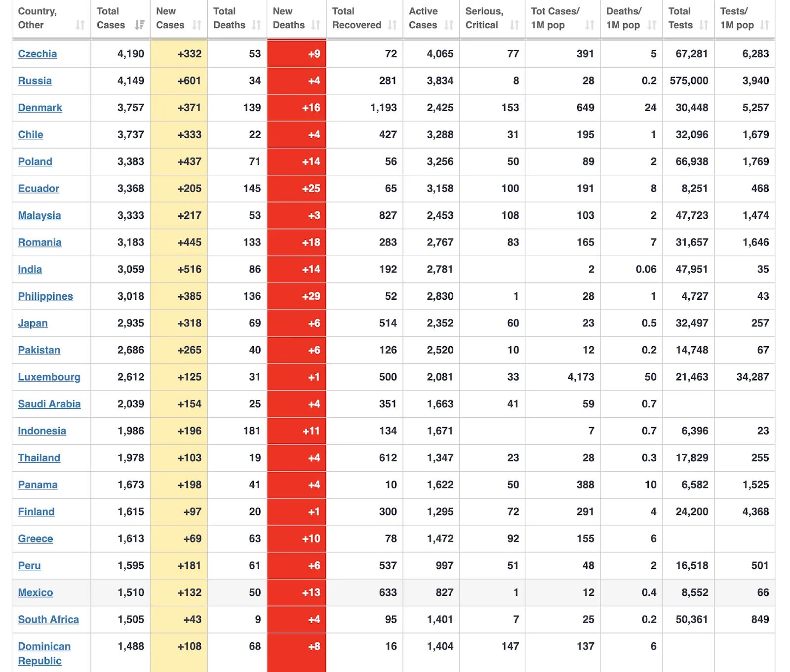
Task: Open the Poland country link
Action: tap(35, 161)
